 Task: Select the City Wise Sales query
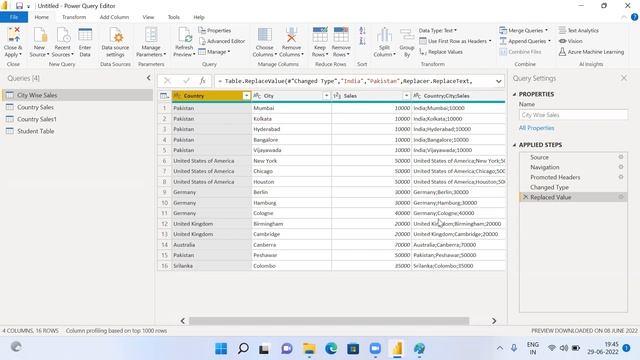pos(78,95)
